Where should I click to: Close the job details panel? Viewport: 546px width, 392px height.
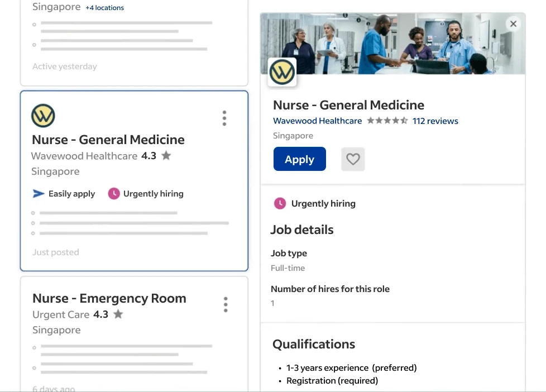513,23
